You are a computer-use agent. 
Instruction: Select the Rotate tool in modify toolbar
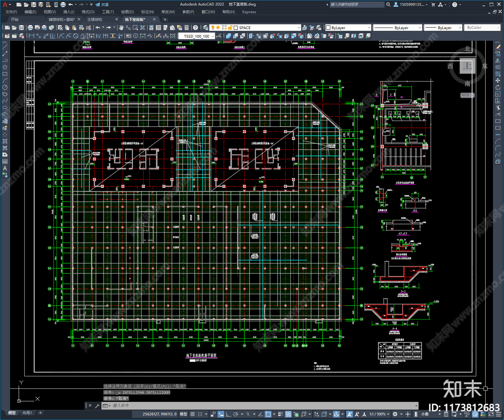tap(498, 88)
